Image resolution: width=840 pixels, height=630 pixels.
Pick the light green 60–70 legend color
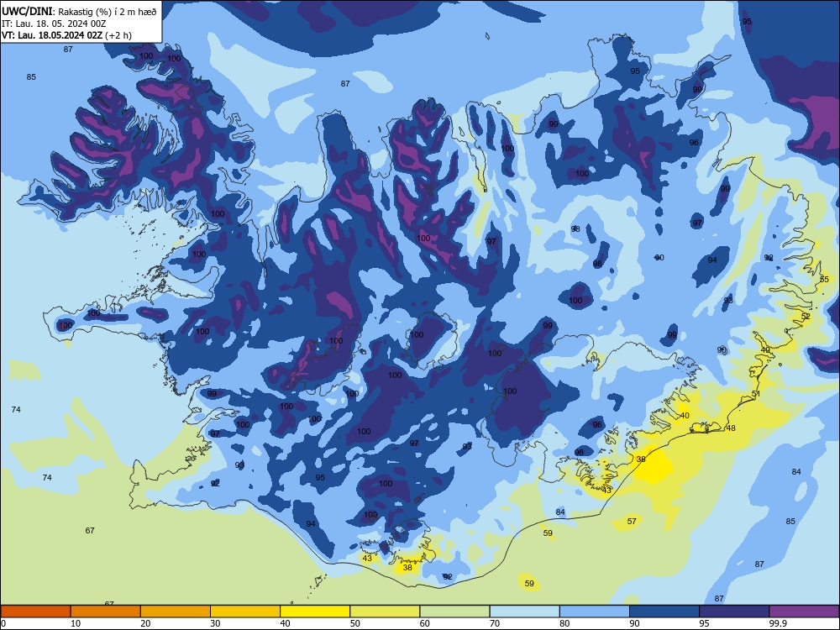454,612
